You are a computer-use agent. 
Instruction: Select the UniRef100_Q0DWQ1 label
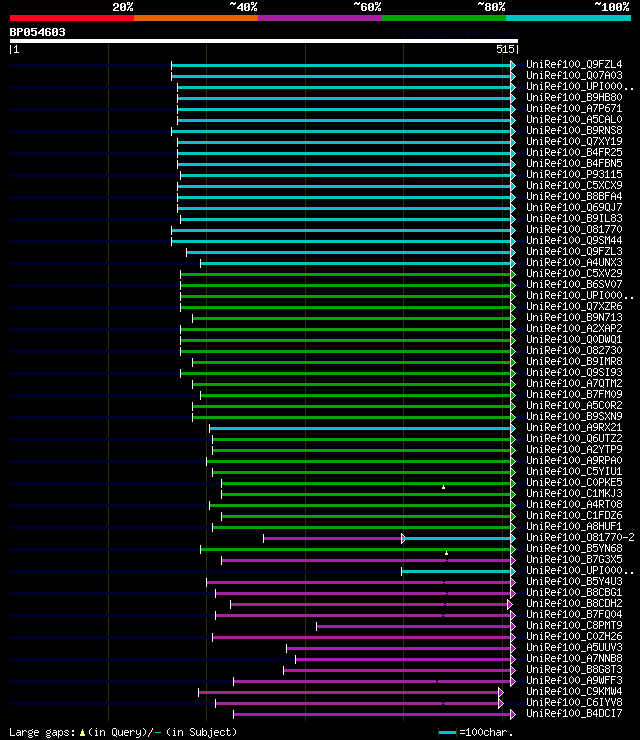point(574,339)
